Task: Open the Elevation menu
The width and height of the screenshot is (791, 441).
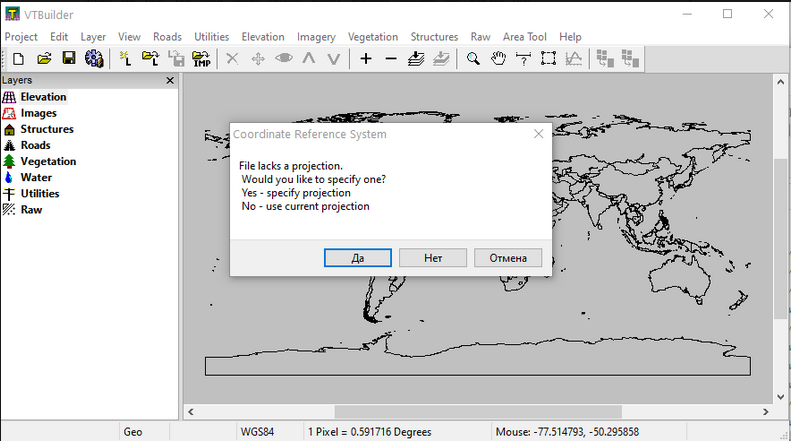Action: pyautogui.click(x=263, y=37)
